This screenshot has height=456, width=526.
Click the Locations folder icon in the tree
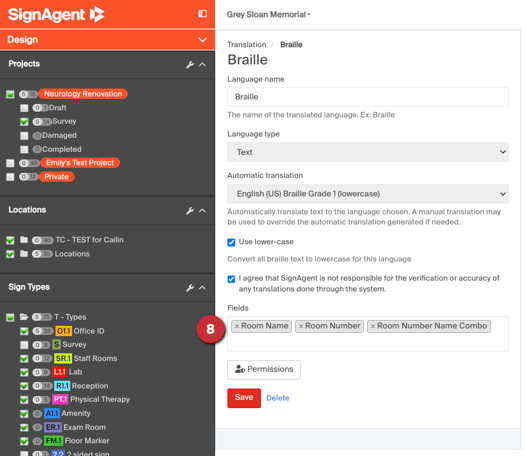24,254
